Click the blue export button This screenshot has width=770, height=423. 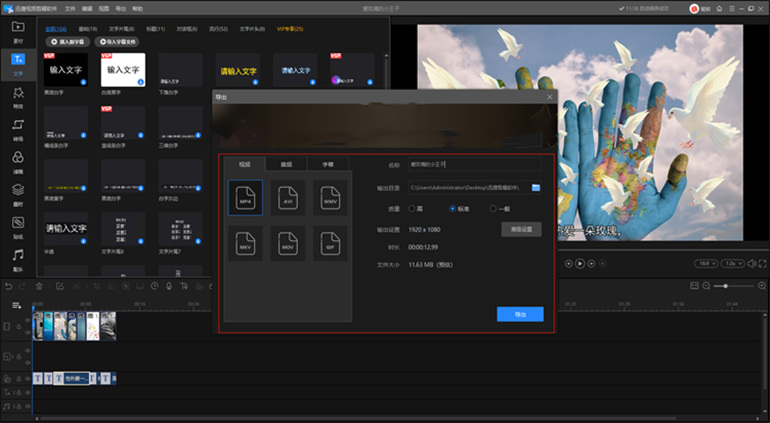tap(520, 314)
